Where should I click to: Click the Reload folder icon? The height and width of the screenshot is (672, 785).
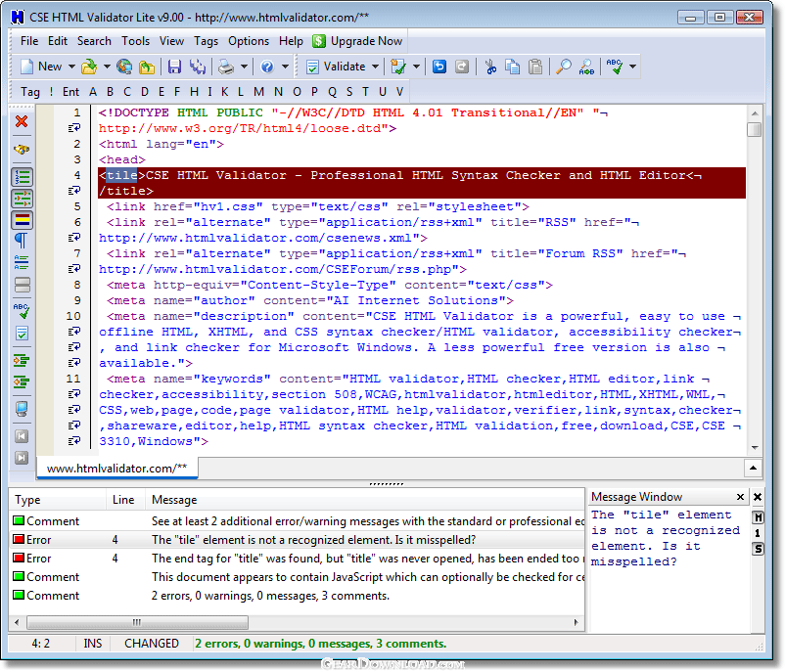[147, 67]
